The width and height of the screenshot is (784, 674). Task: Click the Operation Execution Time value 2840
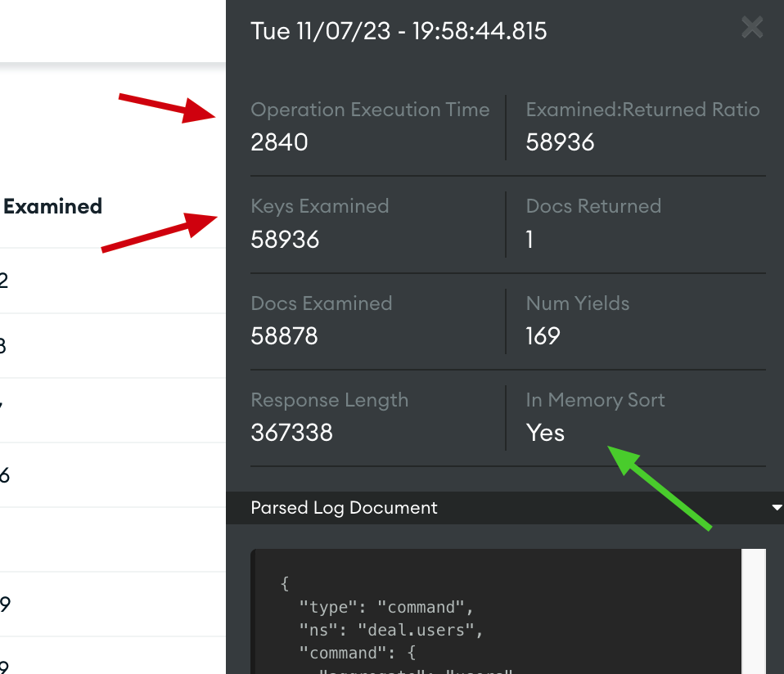[279, 143]
